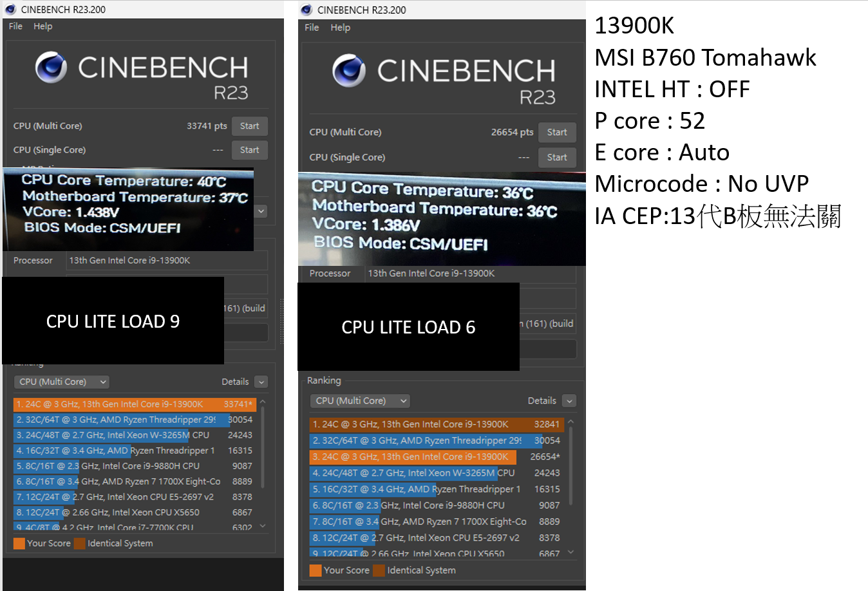Image resolution: width=868 pixels, height=591 pixels.
Task: Select Xeon X5650 6867 row in left ranking
Action: [135, 512]
